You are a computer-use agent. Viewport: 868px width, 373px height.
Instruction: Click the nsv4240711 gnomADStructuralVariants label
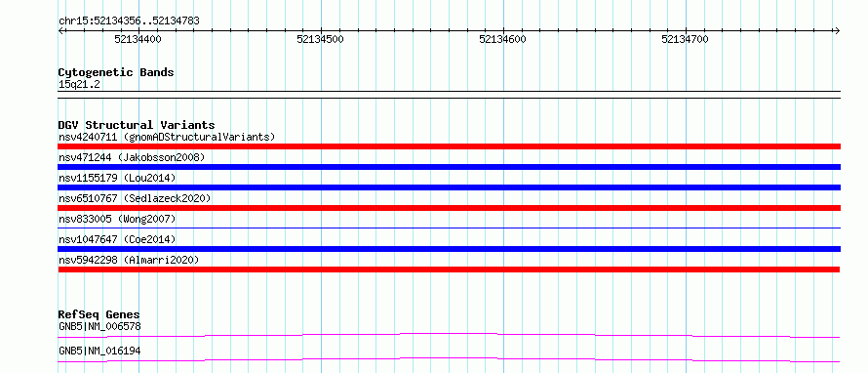[x=167, y=137]
